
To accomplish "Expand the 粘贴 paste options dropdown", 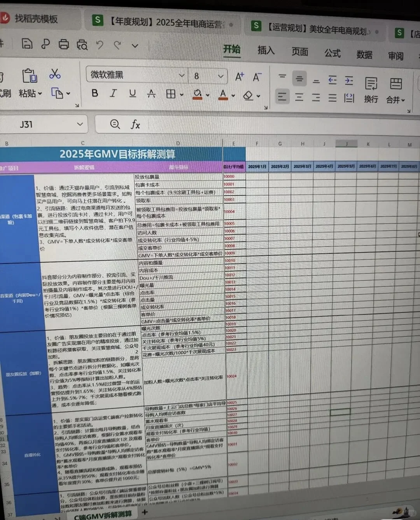I will tap(40, 94).
